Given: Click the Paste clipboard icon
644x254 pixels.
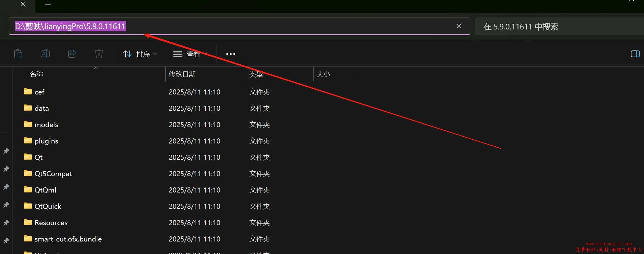Looking at the screenshot, I should tap(18, 54).
